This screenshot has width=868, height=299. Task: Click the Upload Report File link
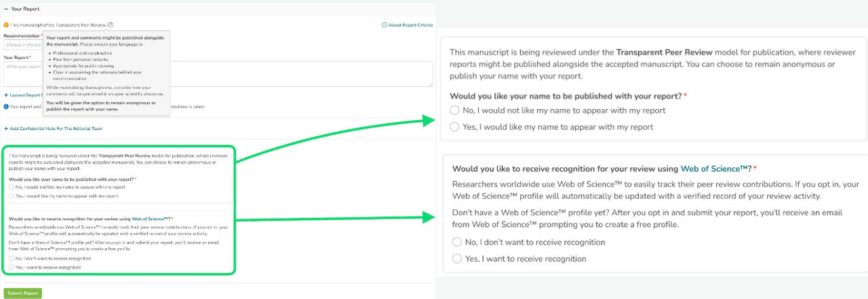click(x=24, y=95)
